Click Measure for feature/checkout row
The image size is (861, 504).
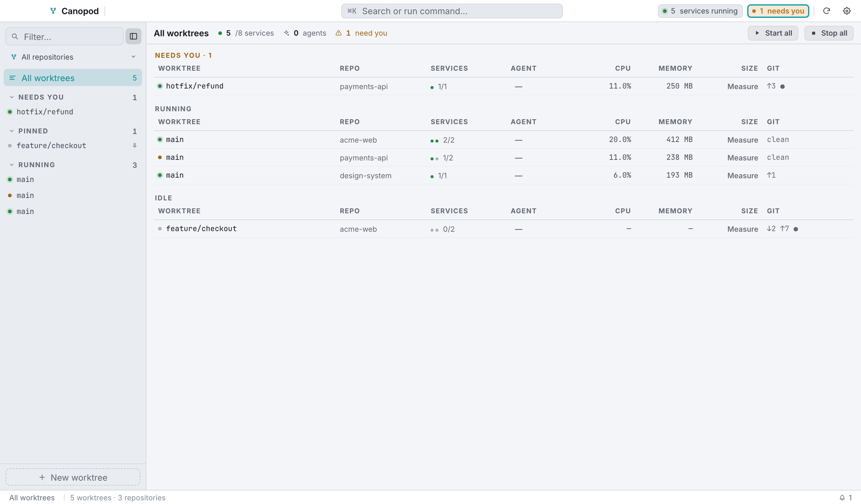(x=742, y=229)
